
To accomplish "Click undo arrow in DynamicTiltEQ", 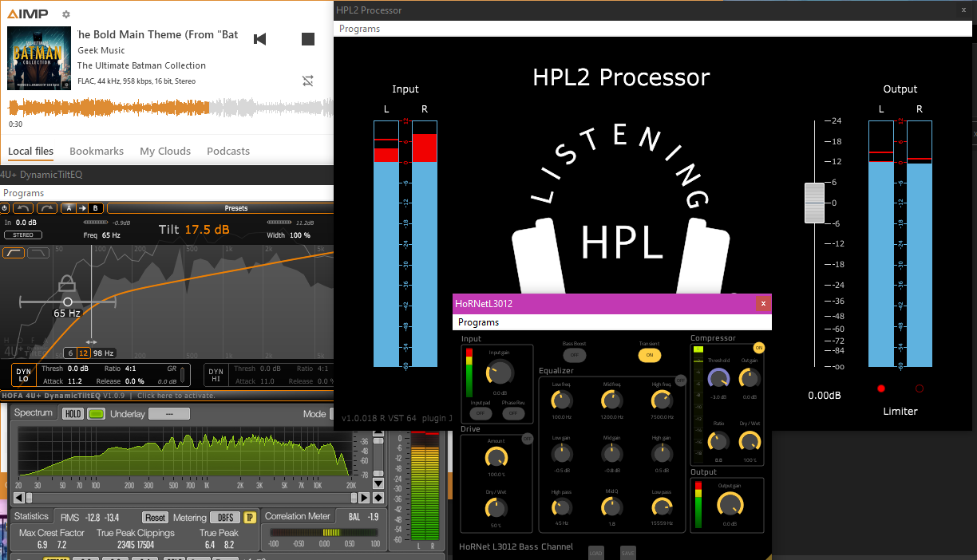I will (23, 208).
